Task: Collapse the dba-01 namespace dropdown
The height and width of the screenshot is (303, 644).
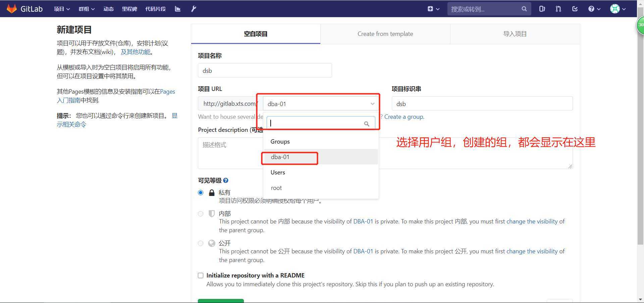Action: click(x=321, y=104)
